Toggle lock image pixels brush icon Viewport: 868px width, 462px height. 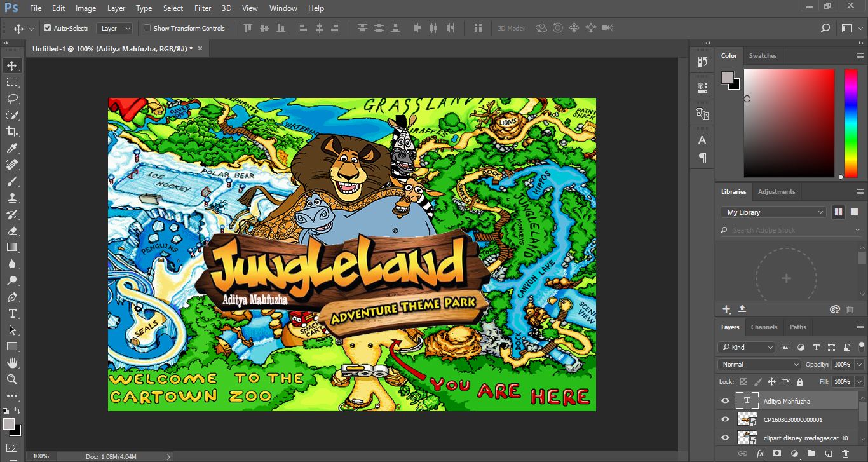757,382
